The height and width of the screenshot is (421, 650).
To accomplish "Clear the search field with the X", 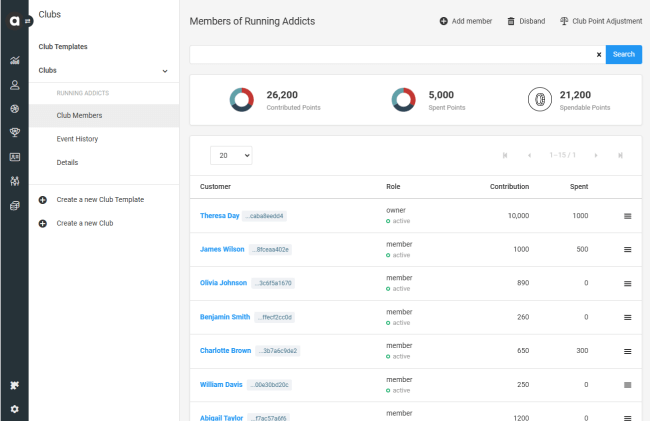I will point(599,55).
